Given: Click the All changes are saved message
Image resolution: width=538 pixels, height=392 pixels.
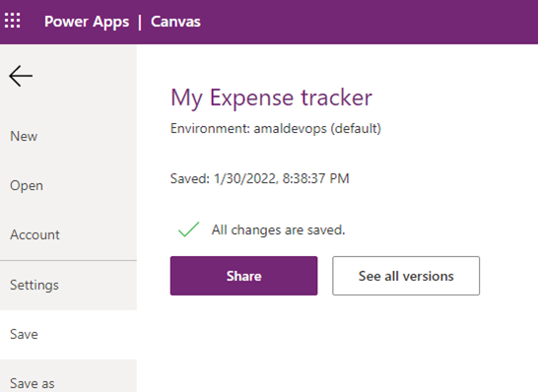Looking at the screenshot, I should (x=278, y=229).
